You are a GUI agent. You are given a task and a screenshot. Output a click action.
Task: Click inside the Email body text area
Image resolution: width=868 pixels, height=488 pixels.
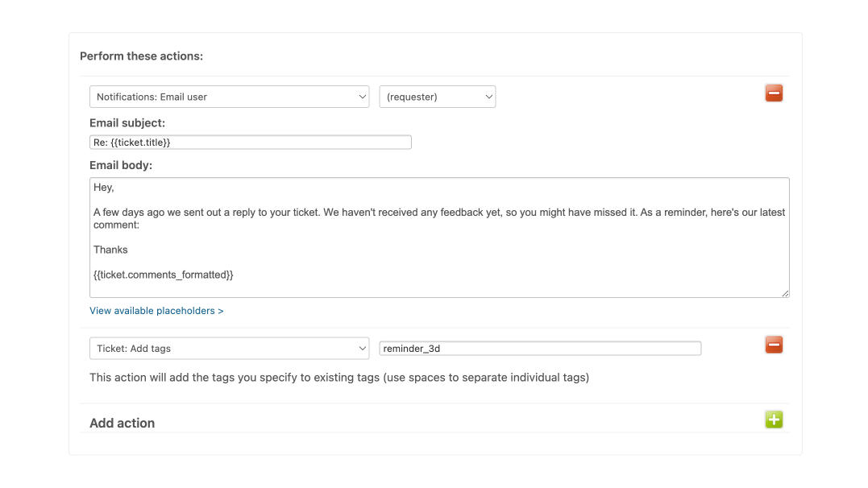[439, 238]
